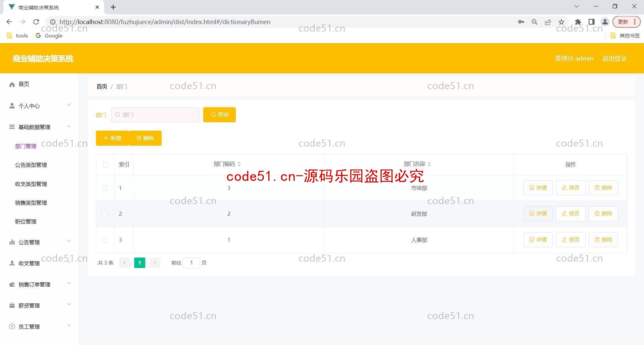Check the 市场部 row checkbox
The height and width of the screenshot is (345, 644).
click(105, 188)
